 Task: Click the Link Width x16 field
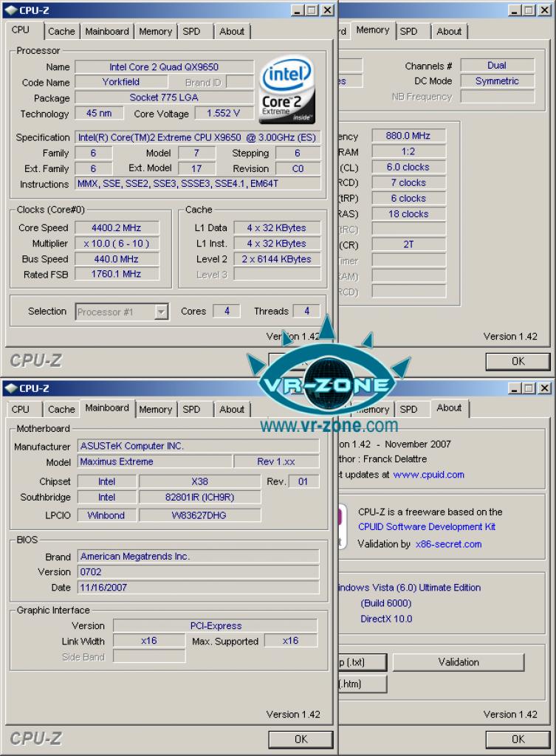click(x=149, y=641)
